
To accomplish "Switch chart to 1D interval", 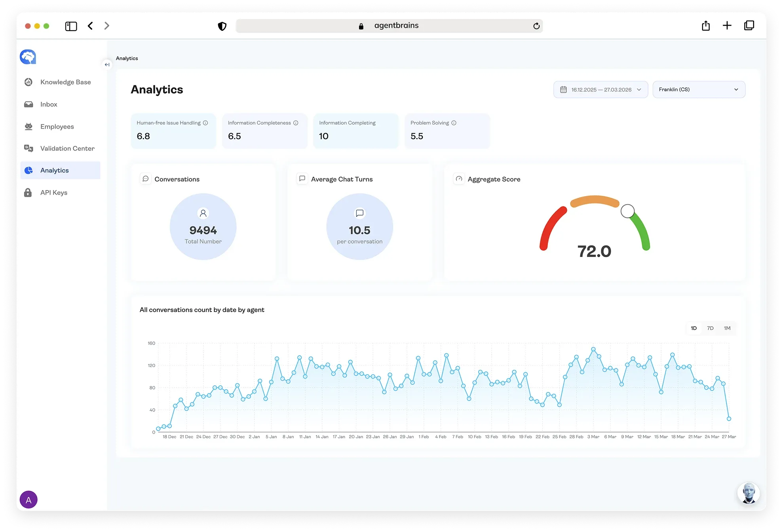I will [x=694, y=328].
